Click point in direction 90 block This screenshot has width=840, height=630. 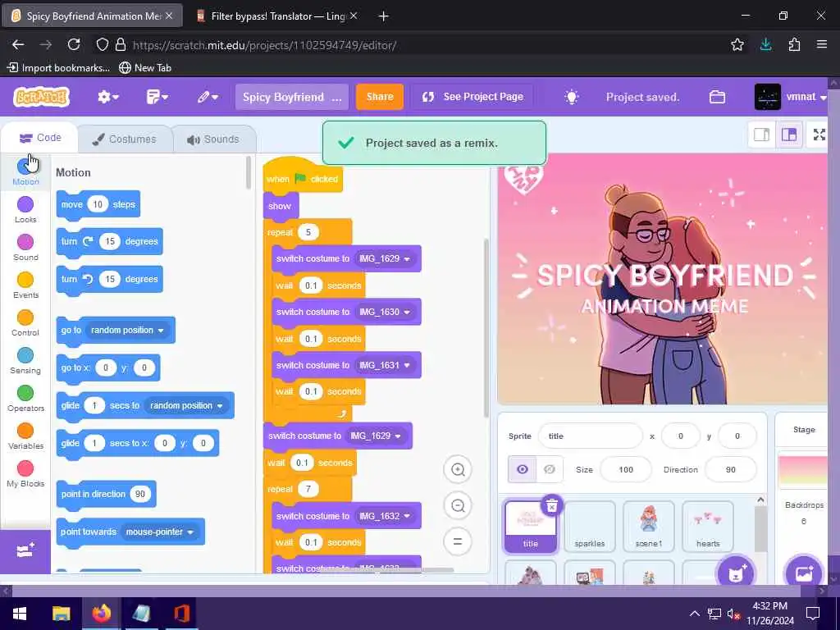click(106, 494)
